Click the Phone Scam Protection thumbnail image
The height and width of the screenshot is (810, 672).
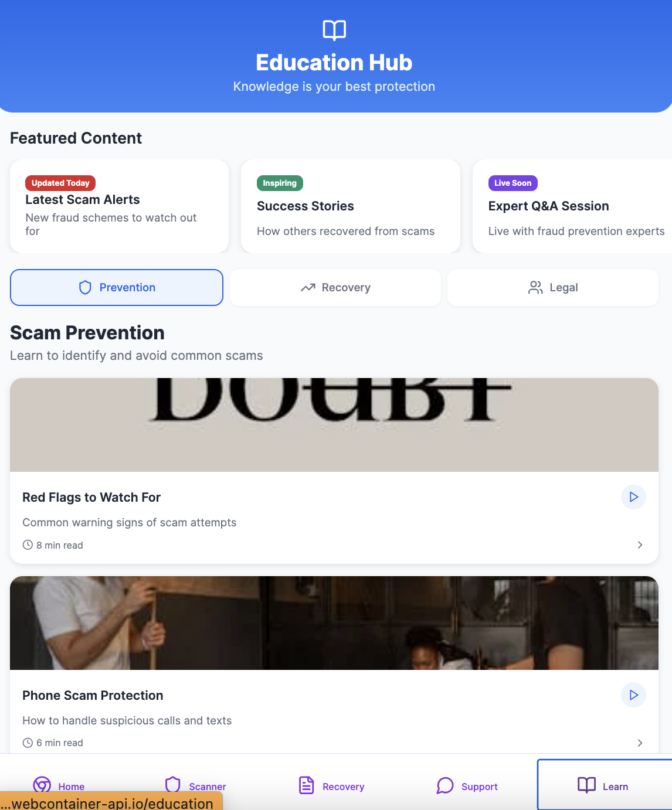click(x=334, y=623)
